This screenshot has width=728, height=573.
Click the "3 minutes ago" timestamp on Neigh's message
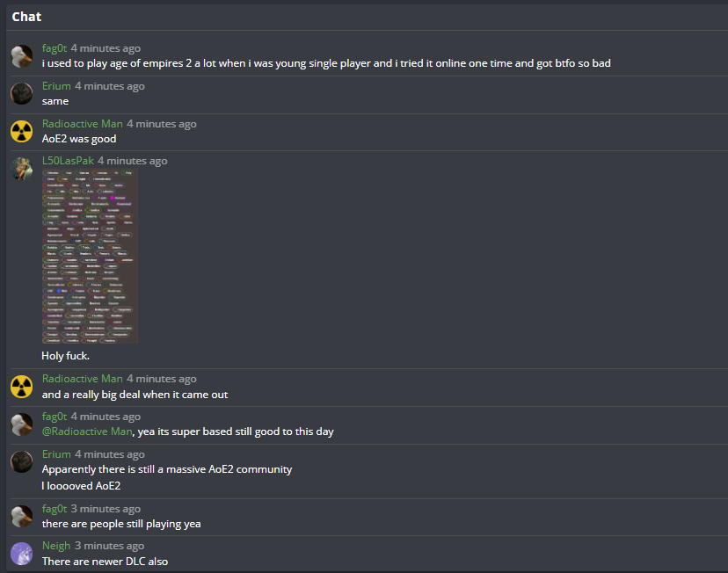(x=110, y=546)
